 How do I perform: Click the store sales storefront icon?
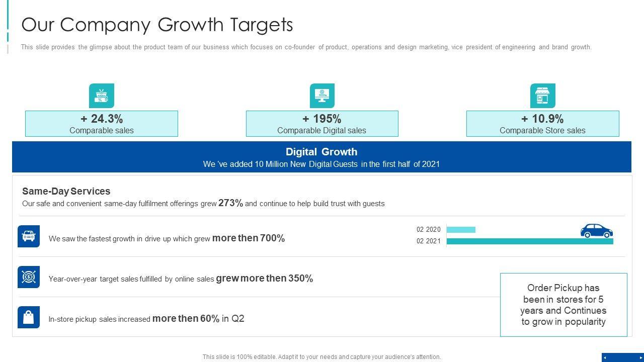click(542, 96)
